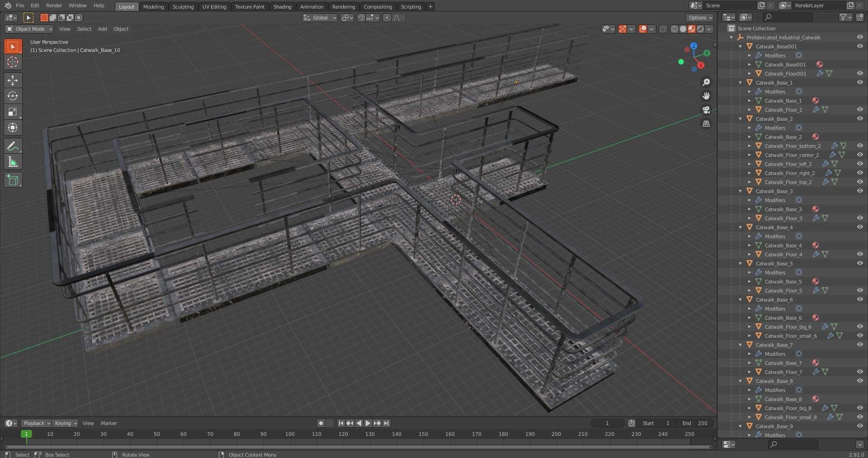Activate the Rotate tool
The height and width of the screenshot is (458, 868).
13,96
